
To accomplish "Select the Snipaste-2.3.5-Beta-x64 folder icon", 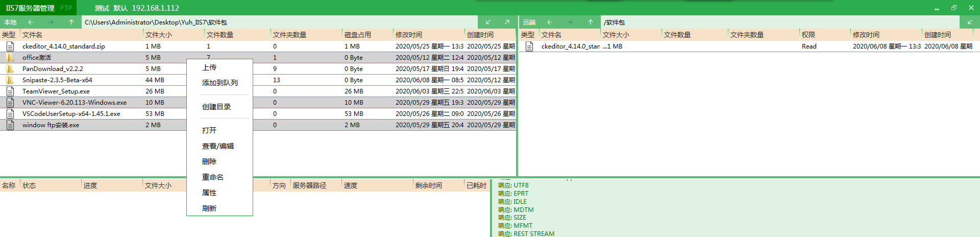I will [10, 80].
